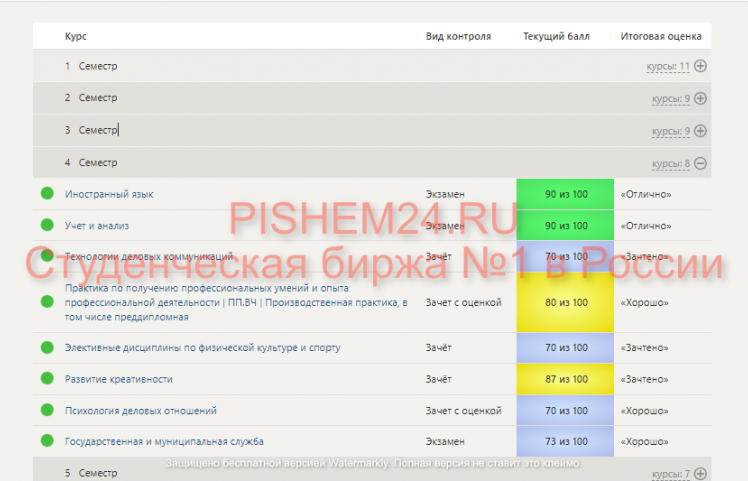
Task: Select the Текущий балл column header
Action: (x=556, y=36)
